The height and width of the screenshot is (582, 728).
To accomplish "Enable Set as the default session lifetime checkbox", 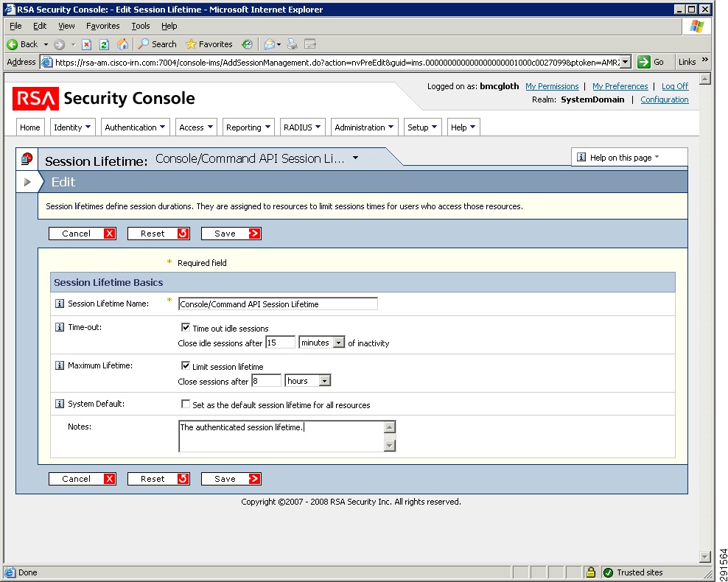I will [186, 404].
